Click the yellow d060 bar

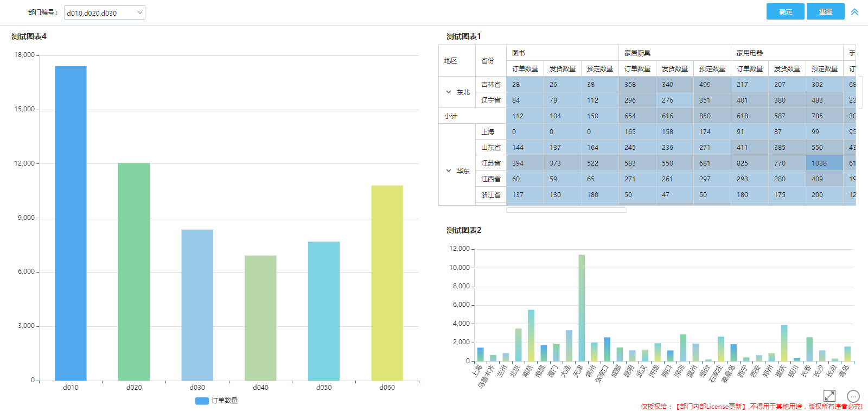click(387, 282)
